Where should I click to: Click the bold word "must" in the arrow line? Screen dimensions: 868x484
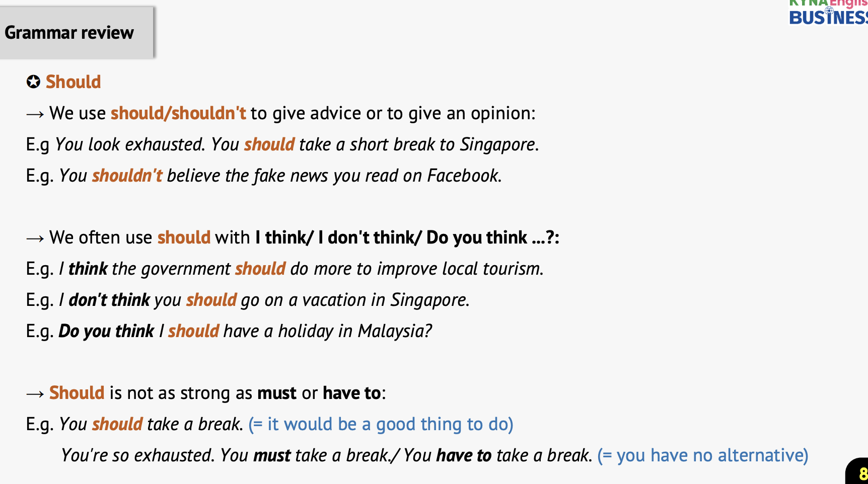(276, 393)
